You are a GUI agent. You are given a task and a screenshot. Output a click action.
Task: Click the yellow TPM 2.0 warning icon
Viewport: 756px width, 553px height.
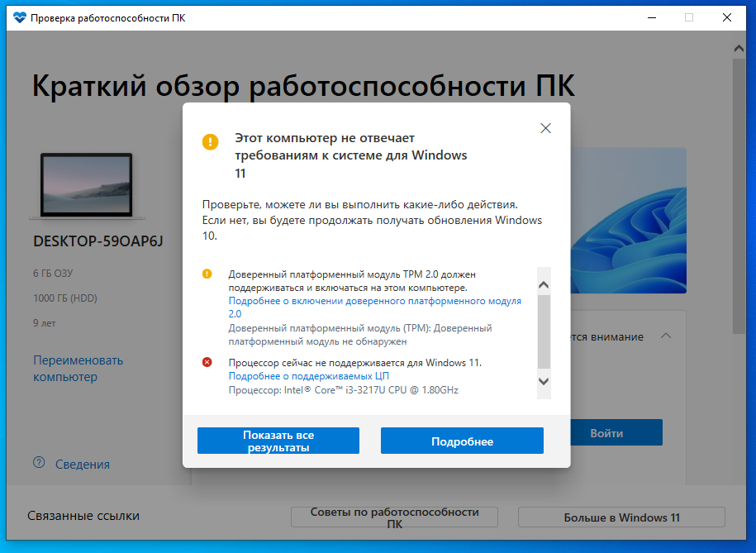(x=207, y=274)
